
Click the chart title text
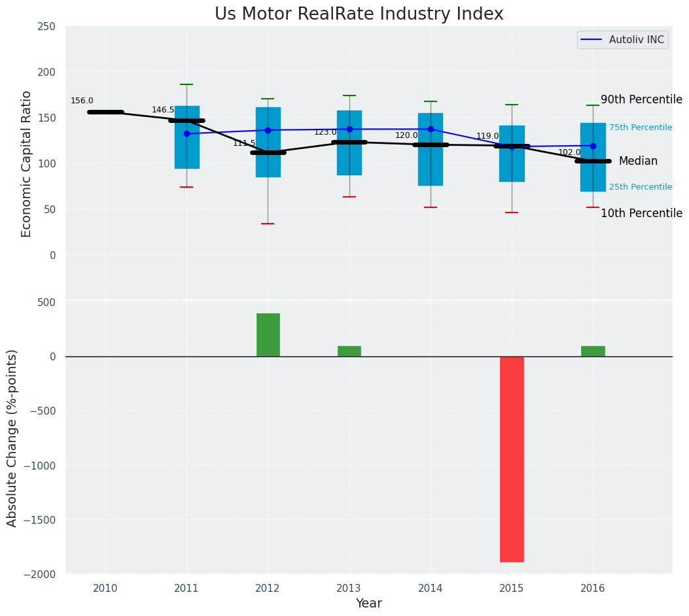[x=359, y=14]
